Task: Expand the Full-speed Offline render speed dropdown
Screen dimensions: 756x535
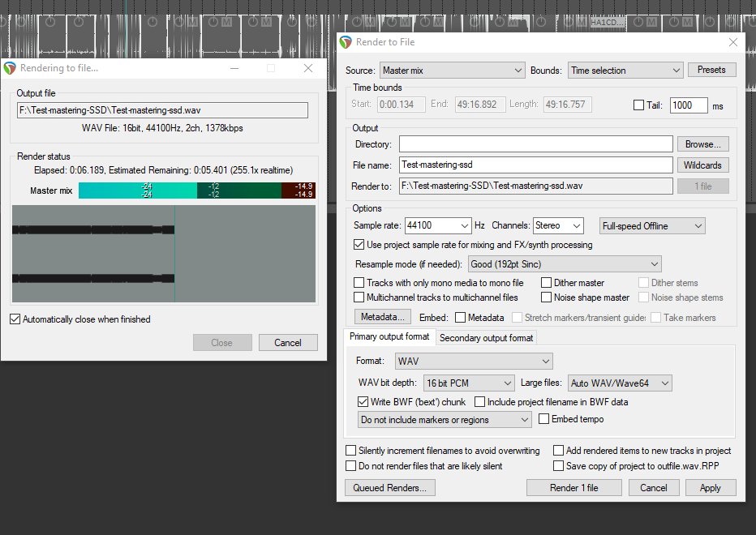Action: [652, 226]
